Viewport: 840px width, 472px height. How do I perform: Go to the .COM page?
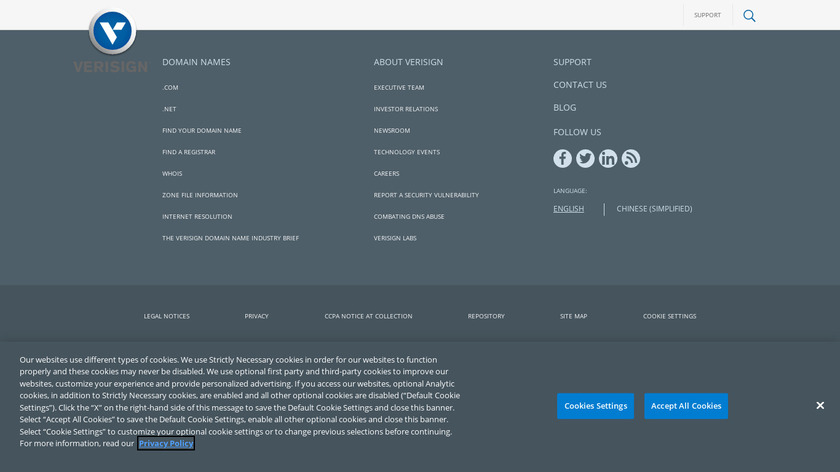point(170,87)
